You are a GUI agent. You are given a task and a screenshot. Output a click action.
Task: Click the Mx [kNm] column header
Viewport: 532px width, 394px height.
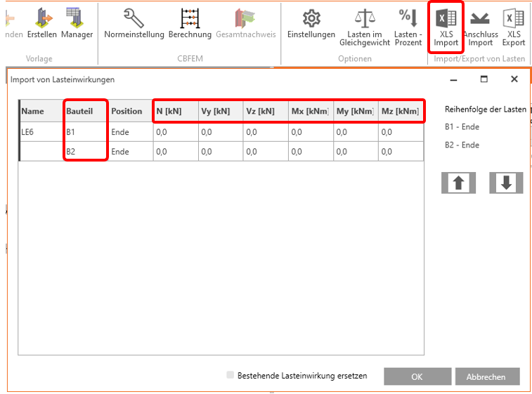(x=311, y=111)
